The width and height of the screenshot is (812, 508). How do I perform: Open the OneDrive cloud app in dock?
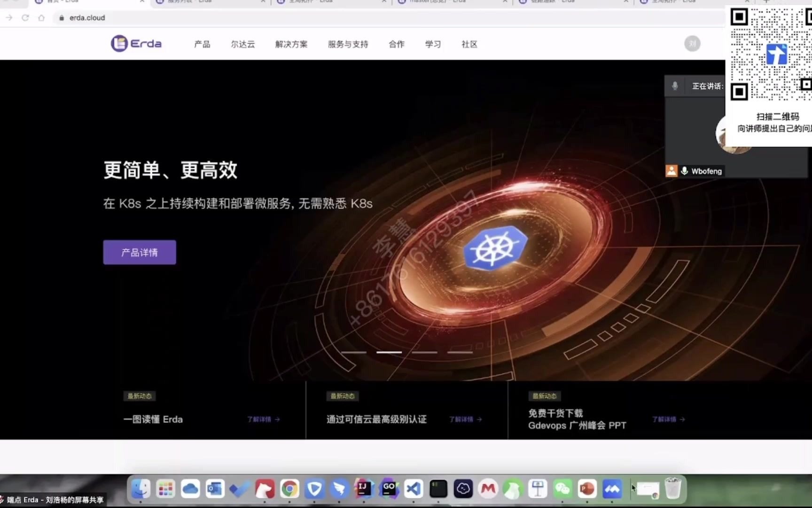pos(190,489)
